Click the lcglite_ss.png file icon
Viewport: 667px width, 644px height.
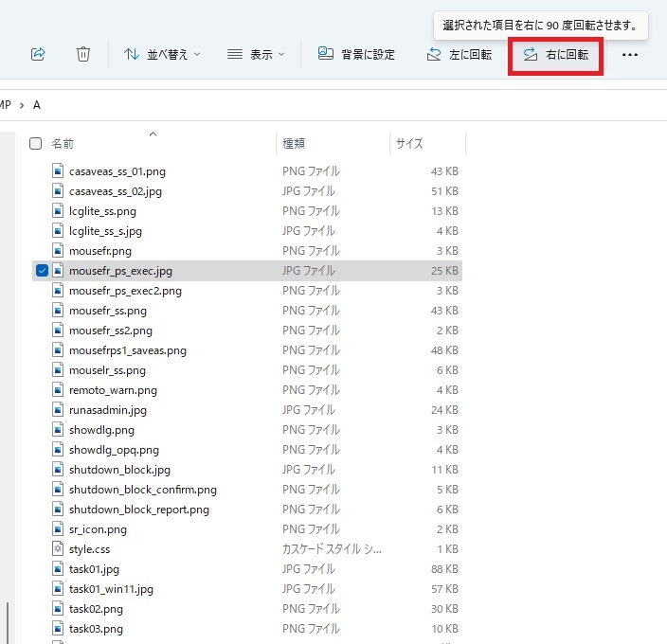coord(58,211)
